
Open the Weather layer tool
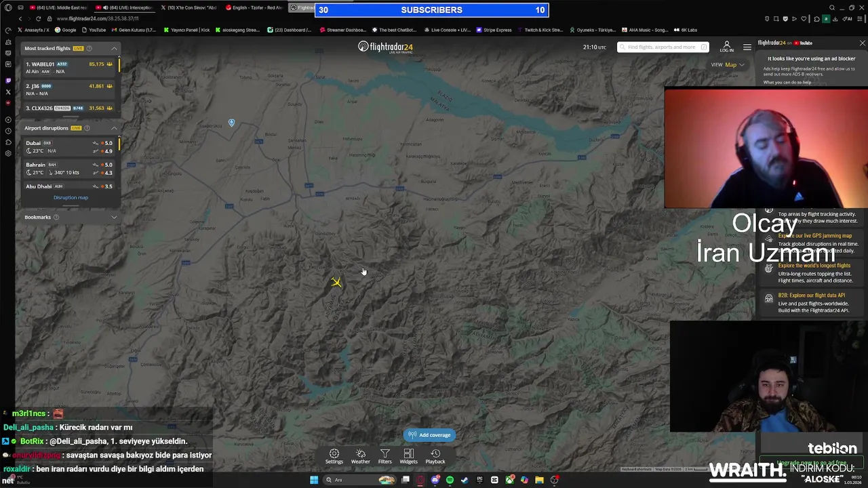pyautogui.click(x=361, y=456)
